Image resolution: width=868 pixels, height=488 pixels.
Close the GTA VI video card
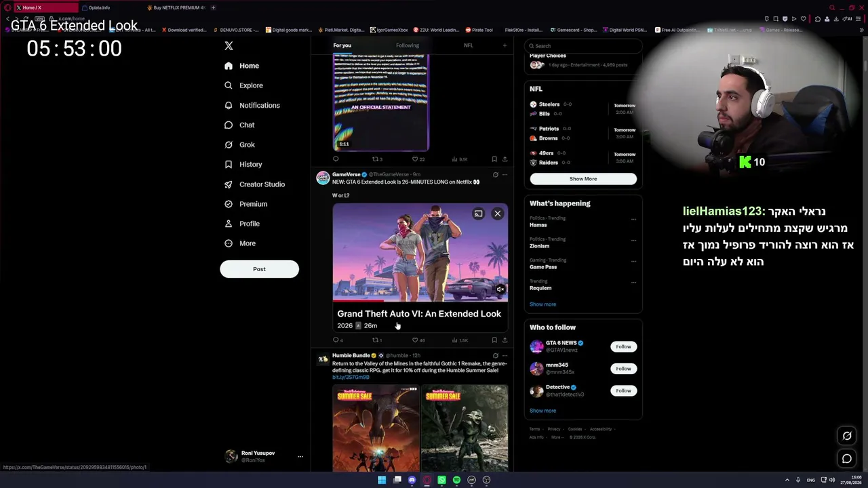498,213
